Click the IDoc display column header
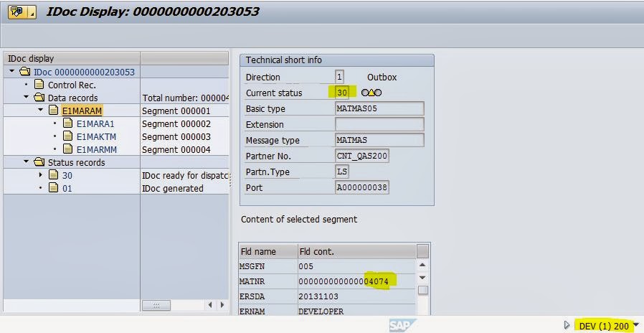644x333 pixels. (72, 58)
